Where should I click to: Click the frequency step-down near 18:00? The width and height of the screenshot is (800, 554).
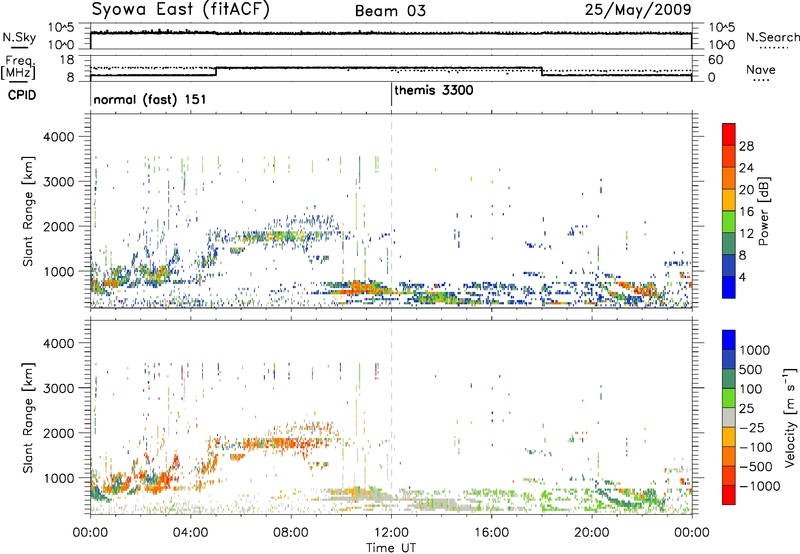click(541, 71)
